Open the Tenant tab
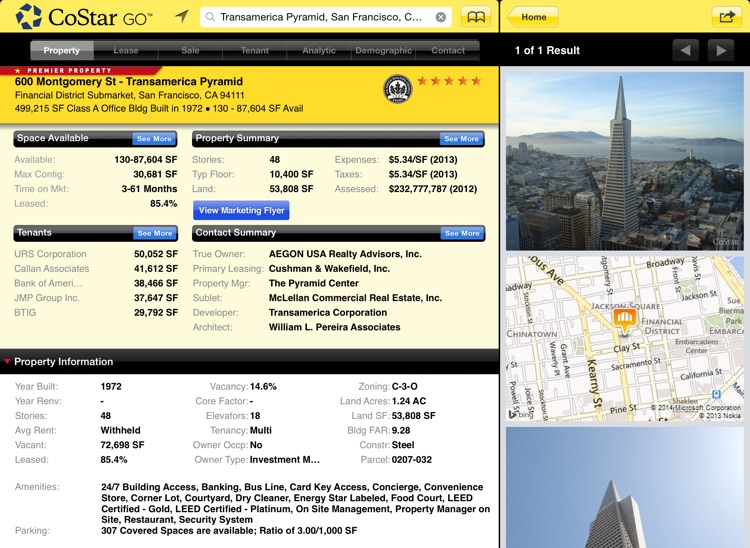Screen dimensions: 750x548 (x=254, y=50)
